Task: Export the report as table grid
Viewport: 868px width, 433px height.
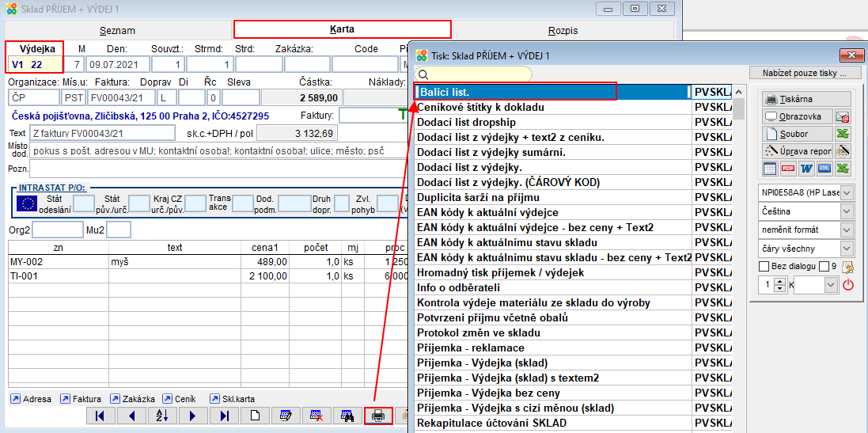Action: (771, 169)
